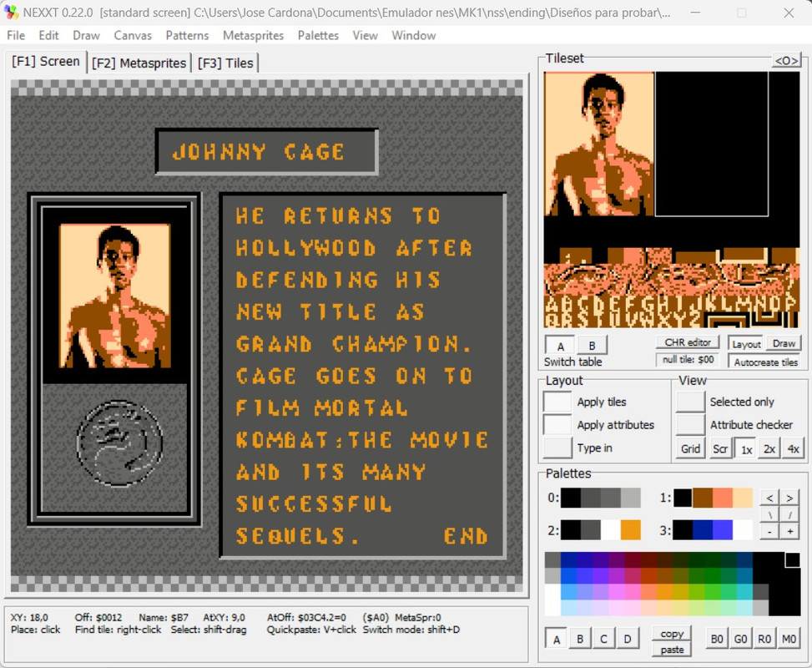Toggle the M0 monochrome button
The image size is (812, 668).
click(x=789, y=639)
